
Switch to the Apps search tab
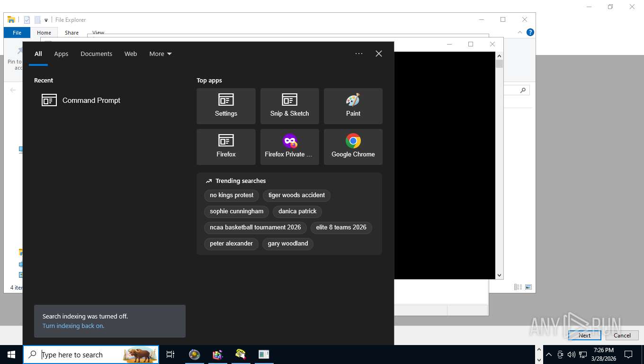[61, 54]
